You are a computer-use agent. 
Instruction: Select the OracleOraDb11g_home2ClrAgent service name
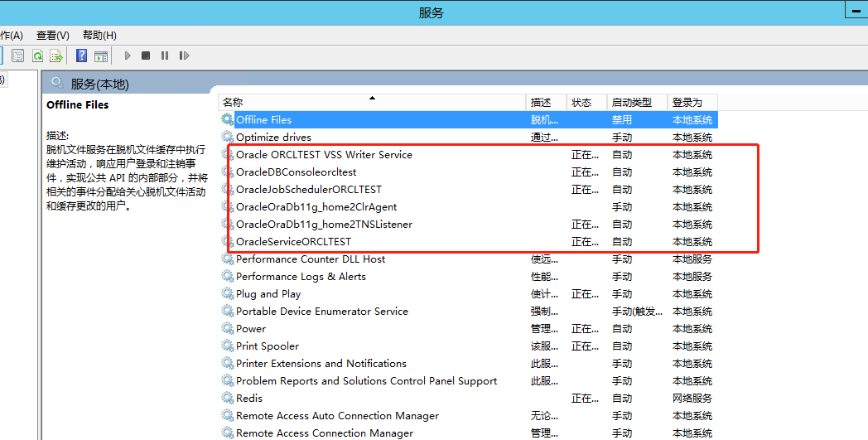pyautogui.click(x=316, y=206)
